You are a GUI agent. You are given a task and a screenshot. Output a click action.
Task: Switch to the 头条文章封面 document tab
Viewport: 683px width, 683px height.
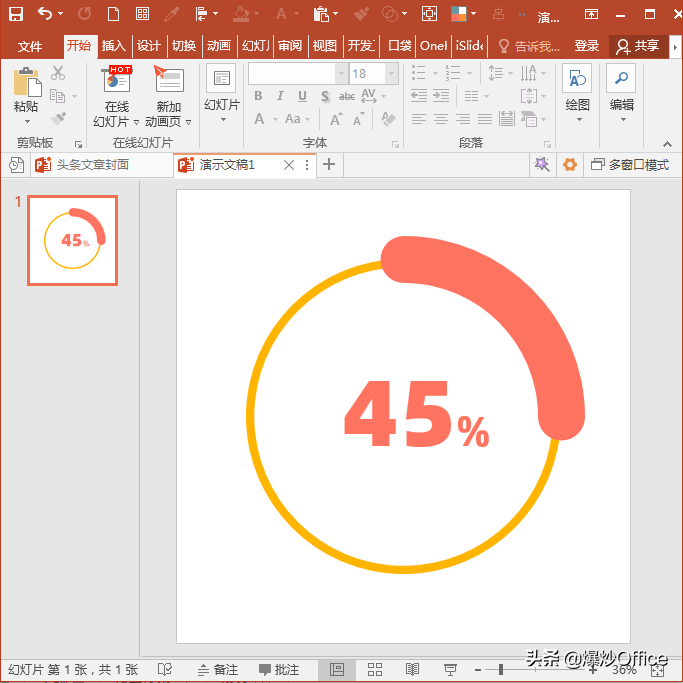pos(92,165)
